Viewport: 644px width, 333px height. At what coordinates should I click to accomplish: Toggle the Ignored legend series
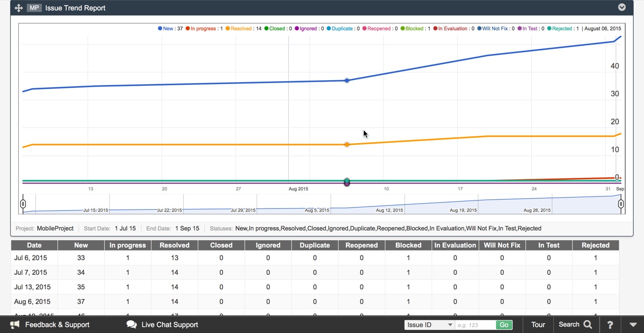(x=309, y=29)
